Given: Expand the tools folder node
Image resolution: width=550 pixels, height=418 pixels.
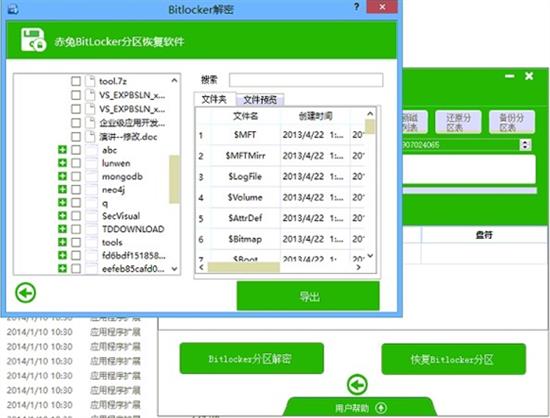Looking at the screenshot, I should tap(62, 242).
